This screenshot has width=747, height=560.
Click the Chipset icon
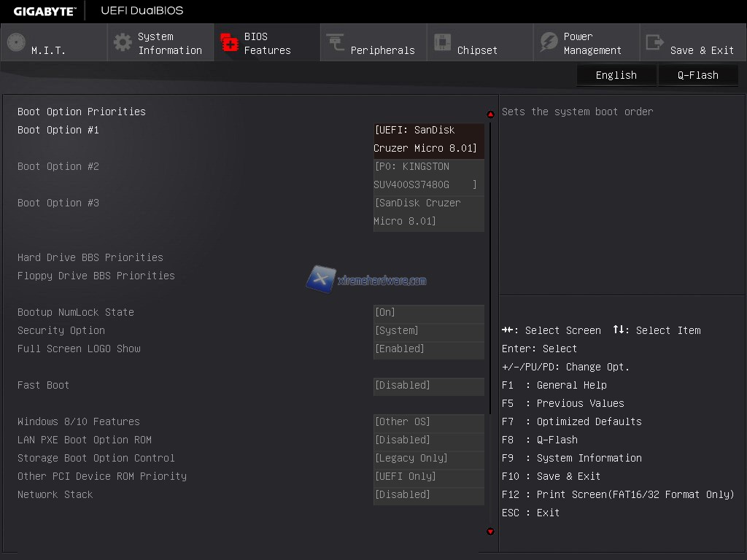(442, 42)
